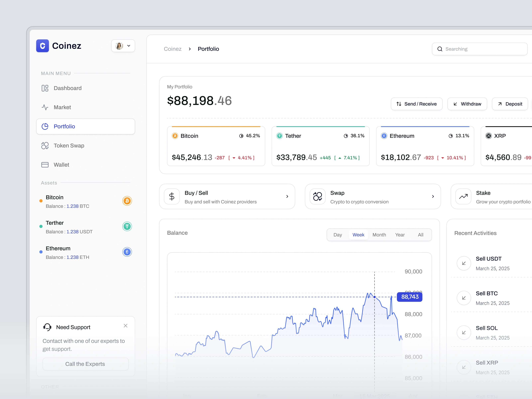
Task: Click the Coinez breadcrumb link
Action: coord(172,49)
